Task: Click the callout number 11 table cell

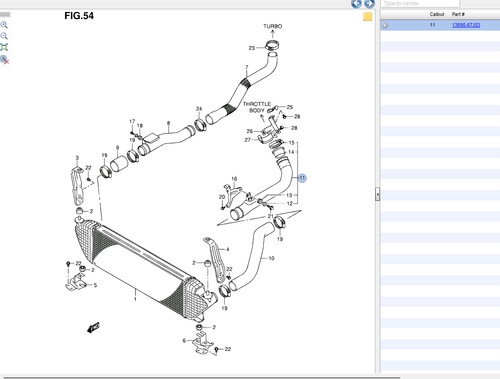Action: pyautogui.click(x=432, y=25)
